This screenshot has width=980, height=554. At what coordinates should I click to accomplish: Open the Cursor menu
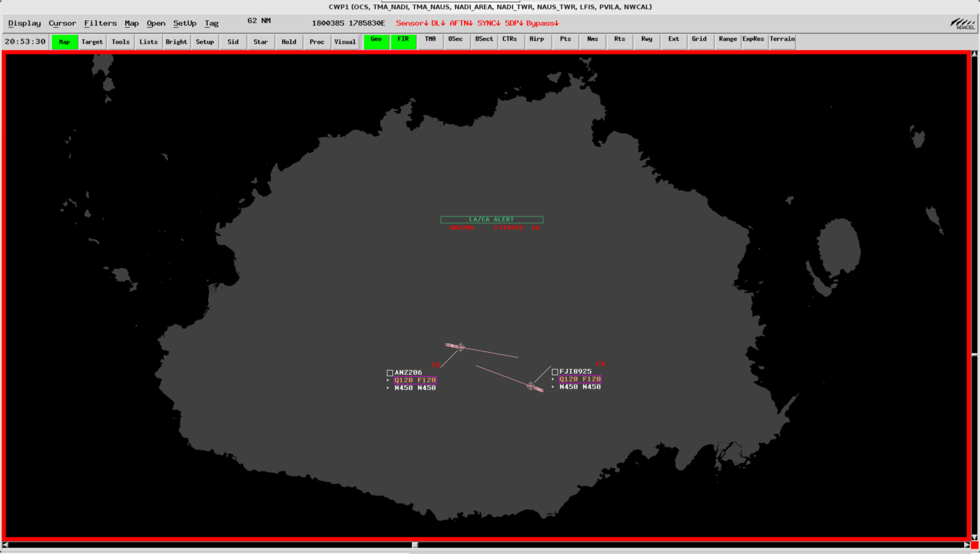coord(62,23)
